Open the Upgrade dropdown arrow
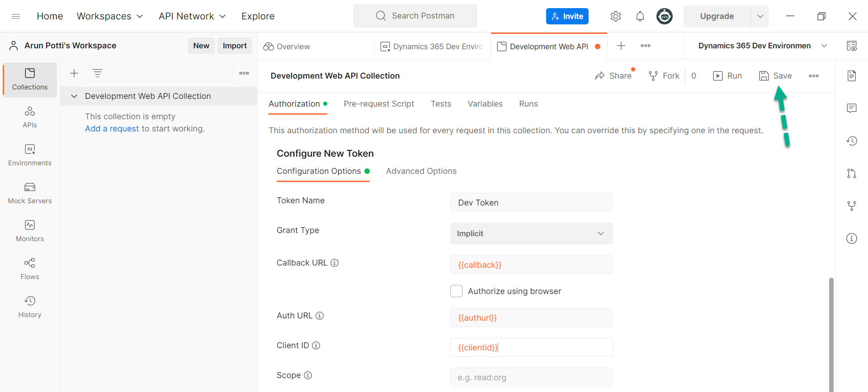This screenshot has width=868, height=392. tap(760, 16)
